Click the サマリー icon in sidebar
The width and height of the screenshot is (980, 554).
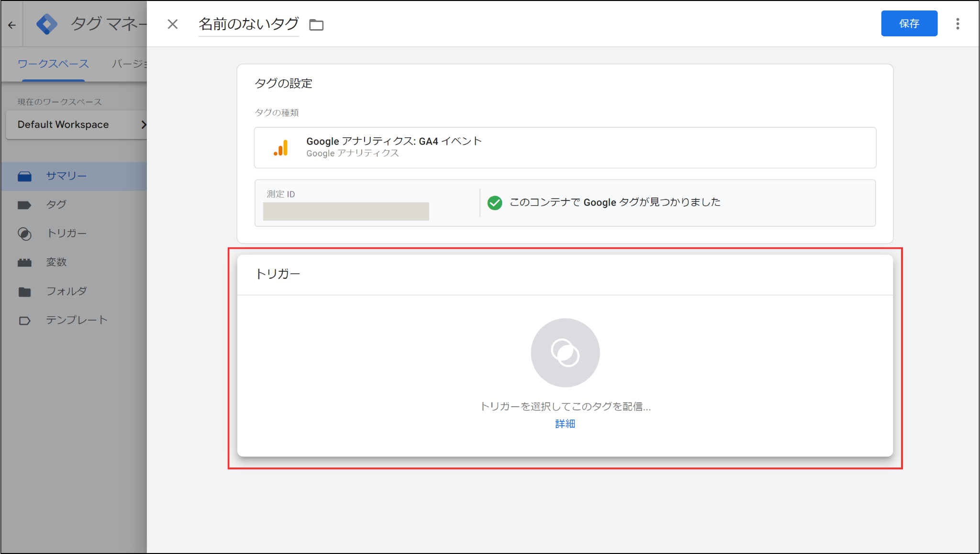[24, 176]
